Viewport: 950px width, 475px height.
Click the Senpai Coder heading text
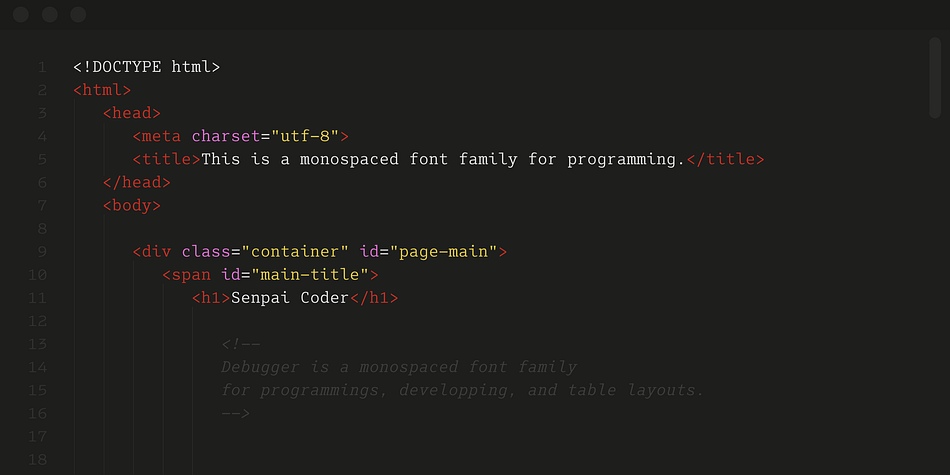click(290, 298)
